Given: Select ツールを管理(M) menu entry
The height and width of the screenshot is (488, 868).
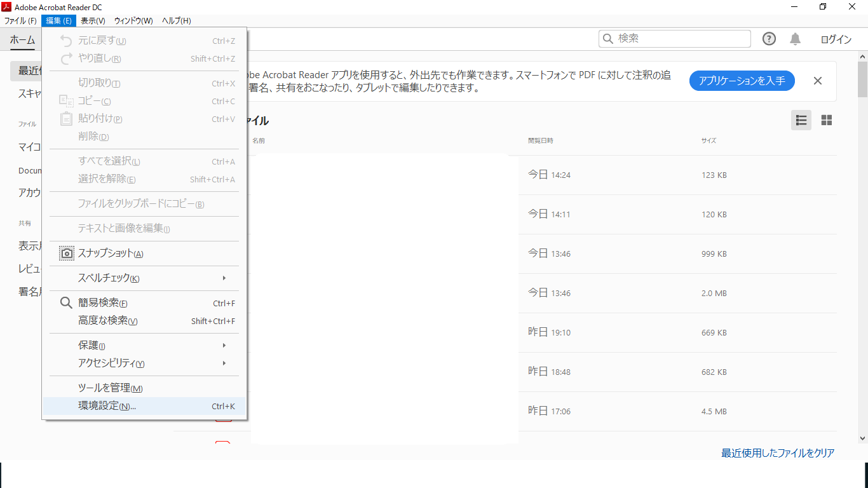Looking at the screenshot, I should (x=144, y=388).
